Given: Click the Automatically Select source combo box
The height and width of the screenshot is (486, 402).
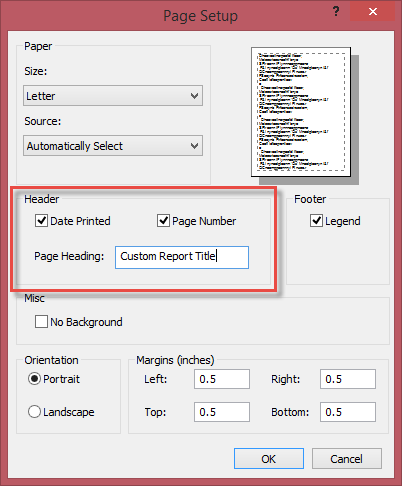Looking at the screenshot, I should click(113, 146).
